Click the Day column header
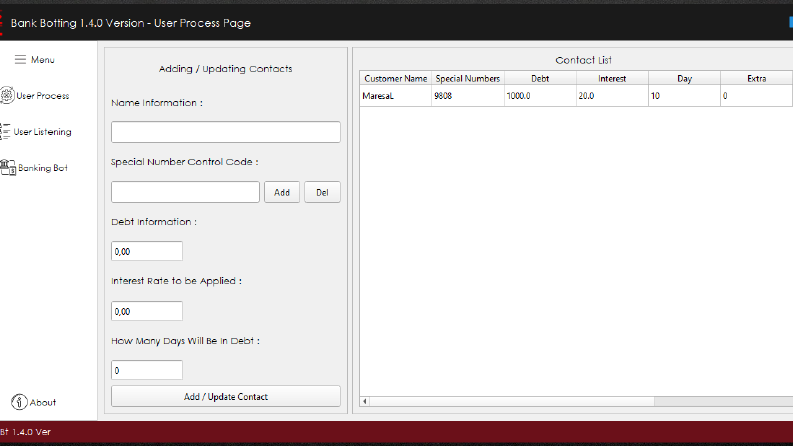 click(x=684, y=78)
